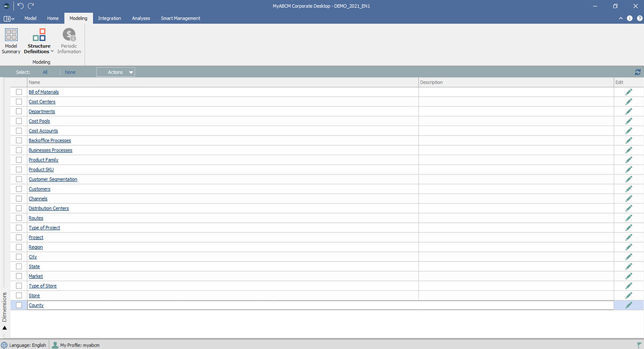Undo the last action
The width and height of the screenshot is (644, 349).
tap(20, 5)
